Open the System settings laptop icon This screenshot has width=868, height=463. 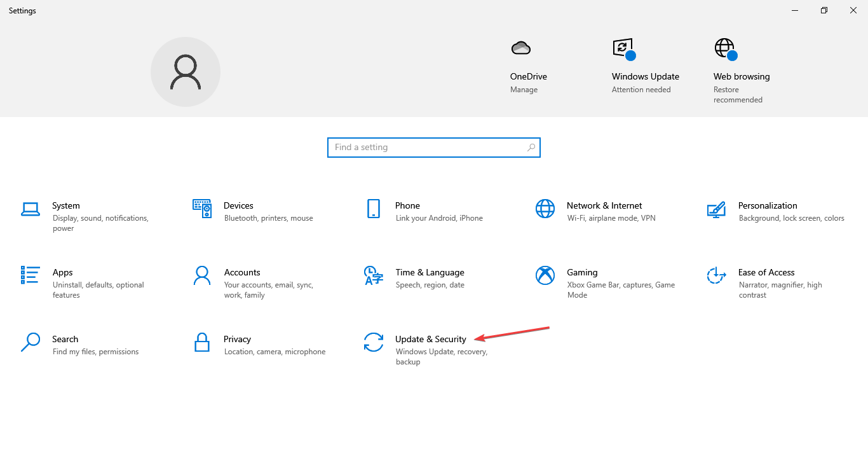coord(31,209)
